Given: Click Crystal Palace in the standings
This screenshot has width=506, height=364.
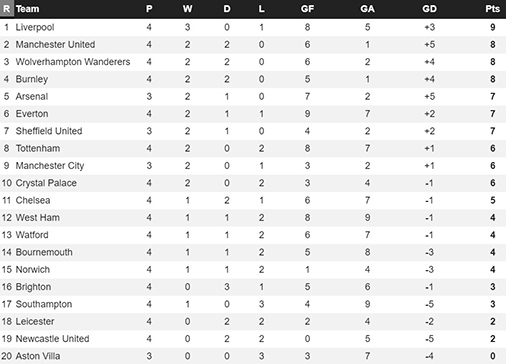Looking at the screenshot, I should (x=46, y=183).
